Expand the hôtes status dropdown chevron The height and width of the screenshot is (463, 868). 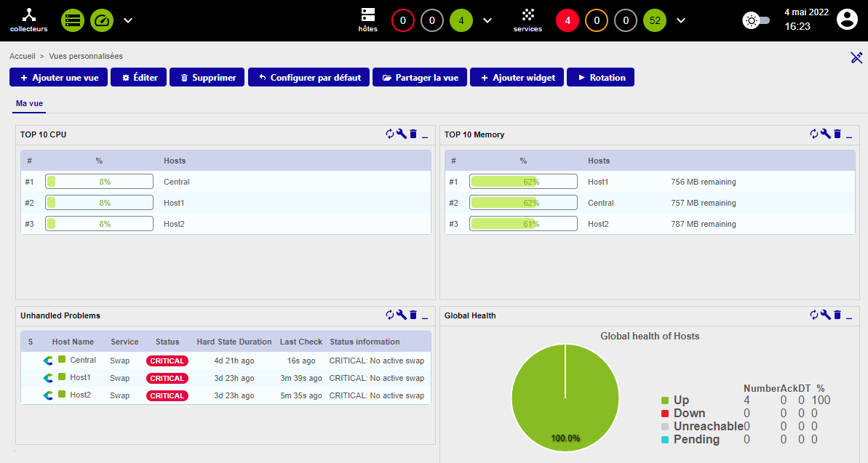click(x=487, y=20)
